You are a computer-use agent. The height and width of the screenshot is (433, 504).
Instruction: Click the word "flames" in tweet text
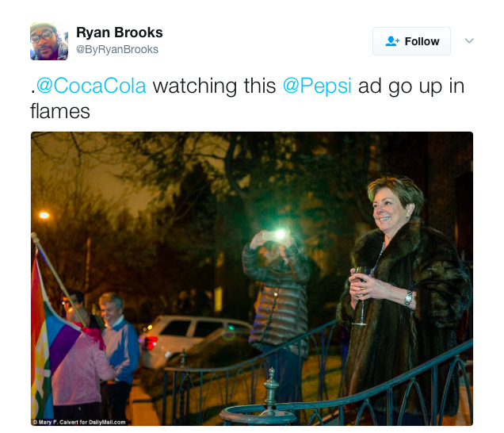(59, 112)
